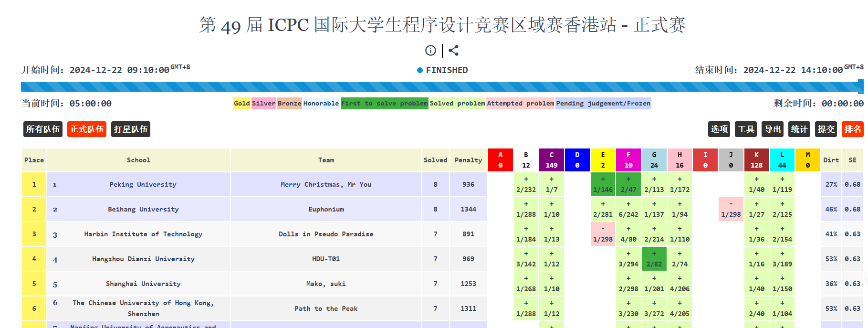The width and height of the screenshot is (868, 328).
Task: Click Solved problem legend label
Action: (x=457, y=103)
